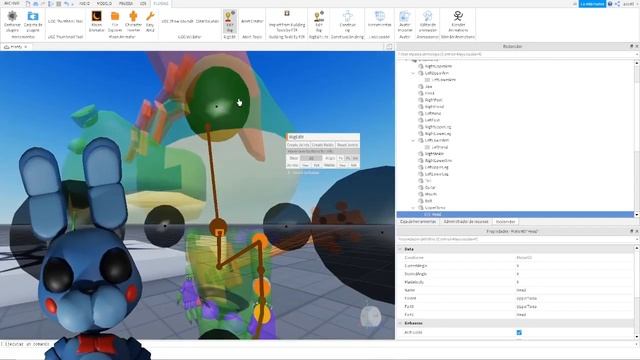Viewport: 640px width, 360px height.
Task: Click the Reset Joints button in RigEdit panel
Action: point(347,145)
